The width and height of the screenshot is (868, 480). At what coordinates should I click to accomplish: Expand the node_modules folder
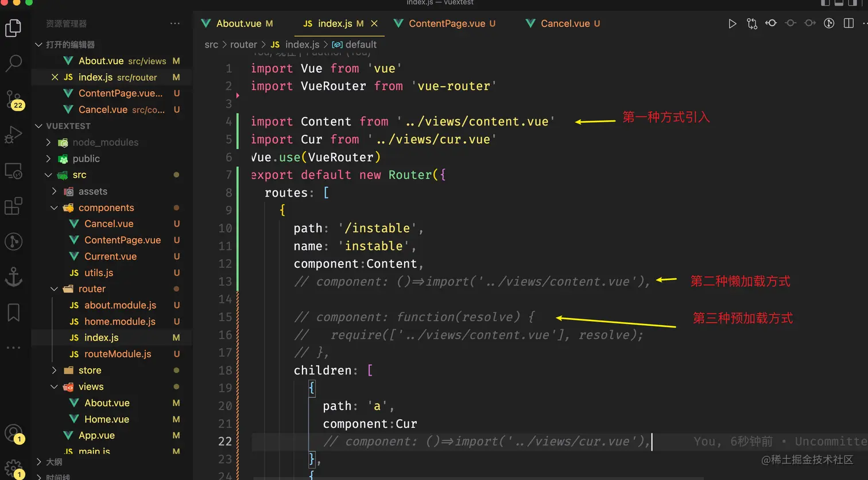pyautogui.click(x=49, y=142)
